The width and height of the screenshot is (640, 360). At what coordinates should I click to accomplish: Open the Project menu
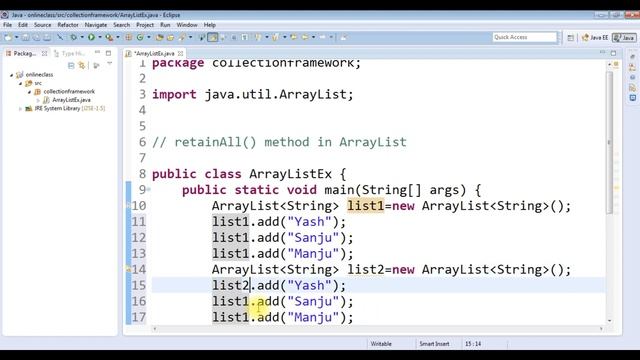(145, 25)
